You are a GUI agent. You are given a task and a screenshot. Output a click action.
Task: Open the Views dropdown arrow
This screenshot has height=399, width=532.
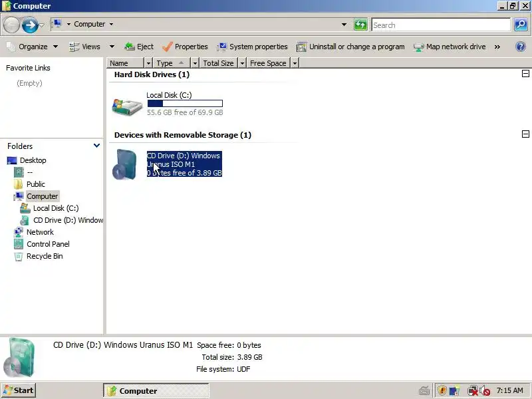click(x=112, y=47)
